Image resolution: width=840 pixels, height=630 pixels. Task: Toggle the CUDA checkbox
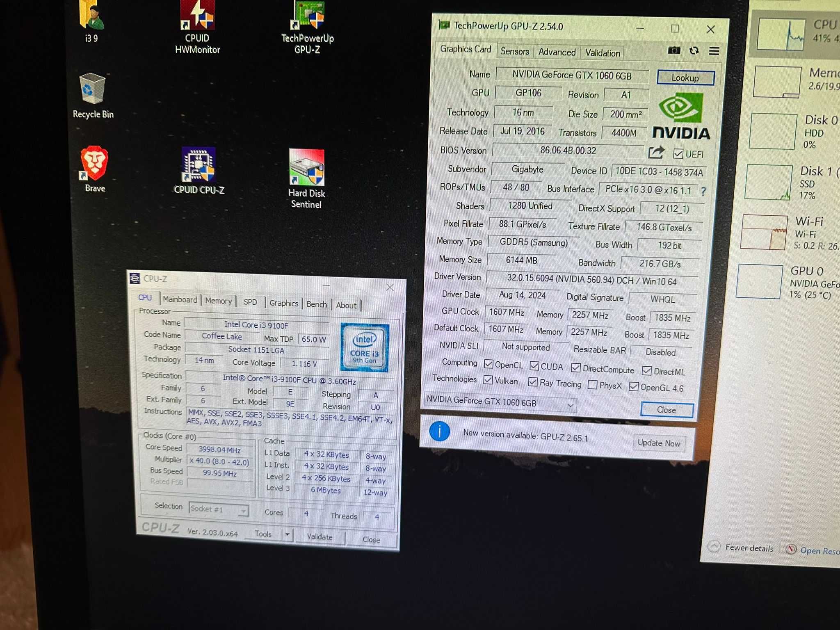pyautogui.click(x=534, y=365)
